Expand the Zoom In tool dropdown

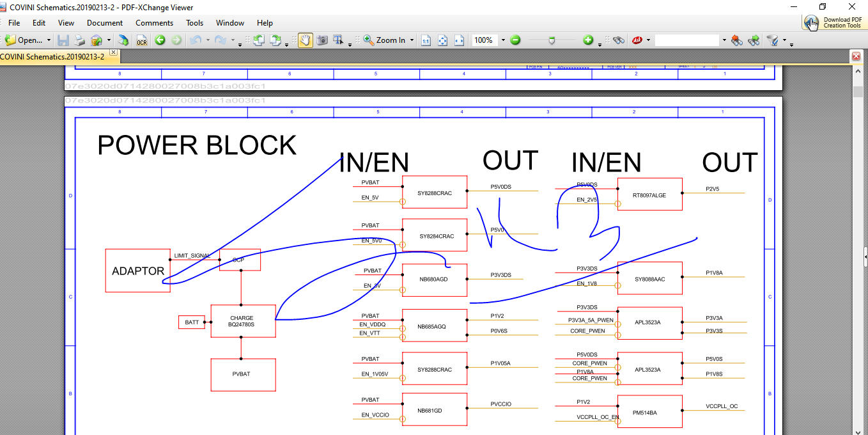412,40
